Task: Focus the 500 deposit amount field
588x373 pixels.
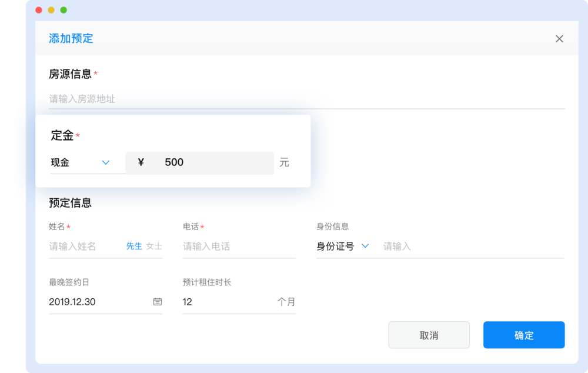Action: (x=199, y=162)
